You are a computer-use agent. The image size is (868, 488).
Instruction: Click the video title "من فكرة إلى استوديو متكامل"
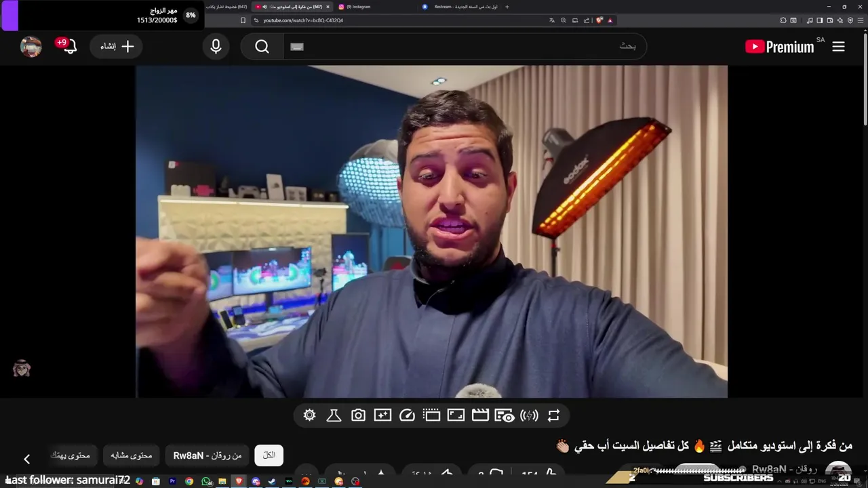click(x=789, y=446)
